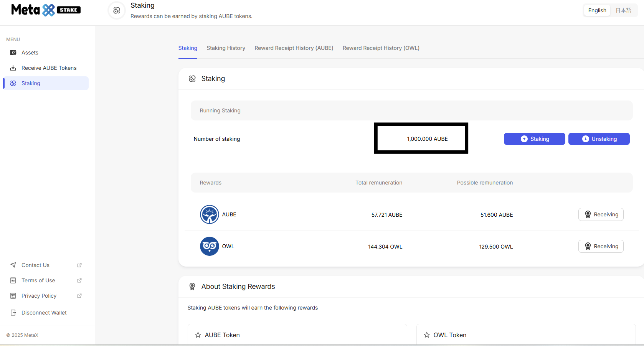Select Disconnect Wallet in the sidebar
The height and width of the screenshot is (346, 644).
pos(44,313)
